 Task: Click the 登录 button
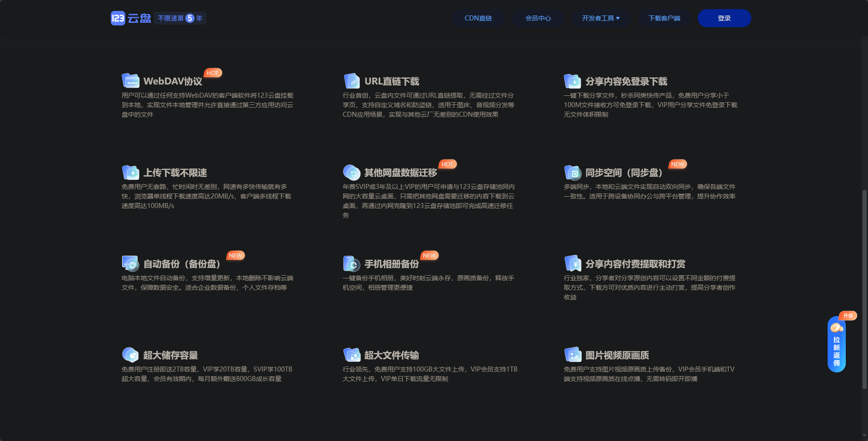pyautogui.click(x=724, y=18)
